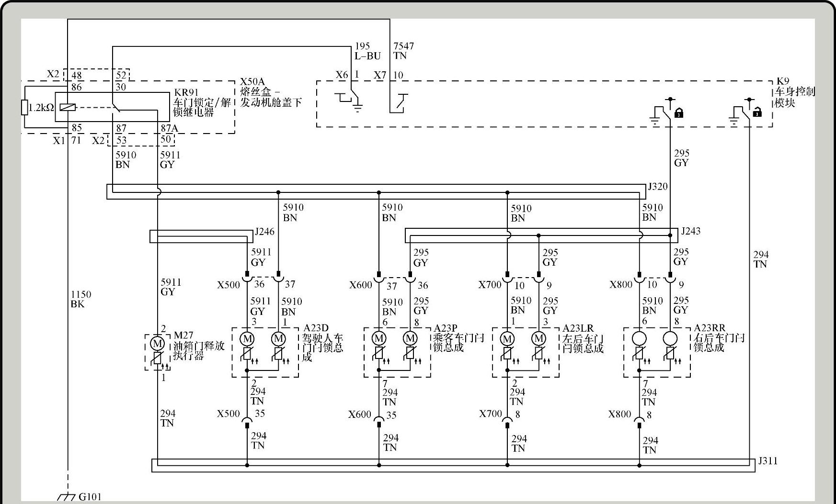Click the unlocked padlock icon in K9
The width and height of the screenshot is (836, 504).
[756, 112]
